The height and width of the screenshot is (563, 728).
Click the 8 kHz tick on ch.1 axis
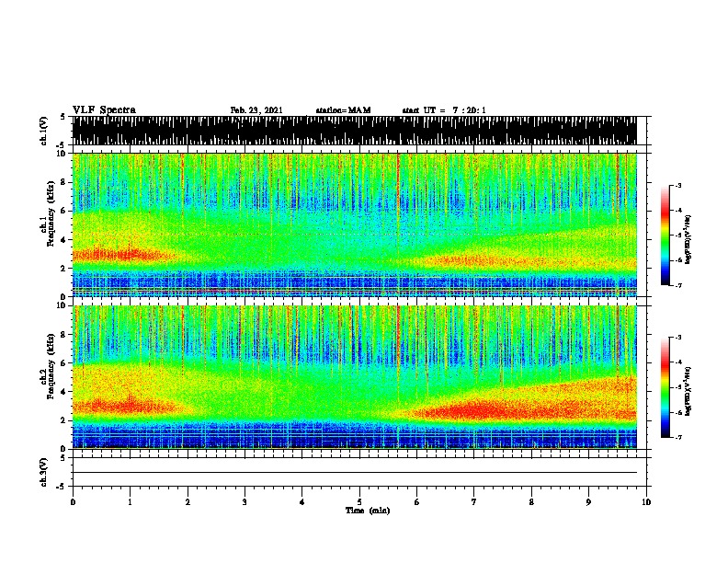[x=63, y=182]
